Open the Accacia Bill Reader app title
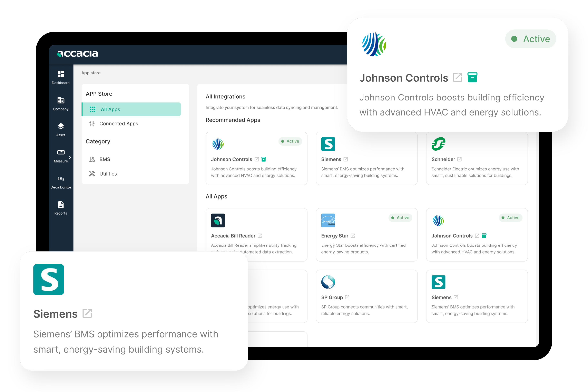This screenshot has height=392, width=588. 233,236
